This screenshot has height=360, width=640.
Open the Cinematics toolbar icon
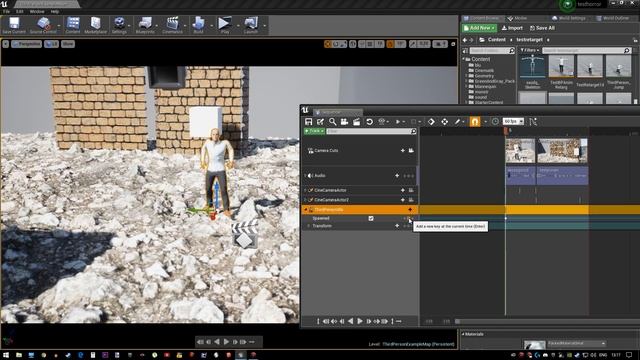click(173, 25)
